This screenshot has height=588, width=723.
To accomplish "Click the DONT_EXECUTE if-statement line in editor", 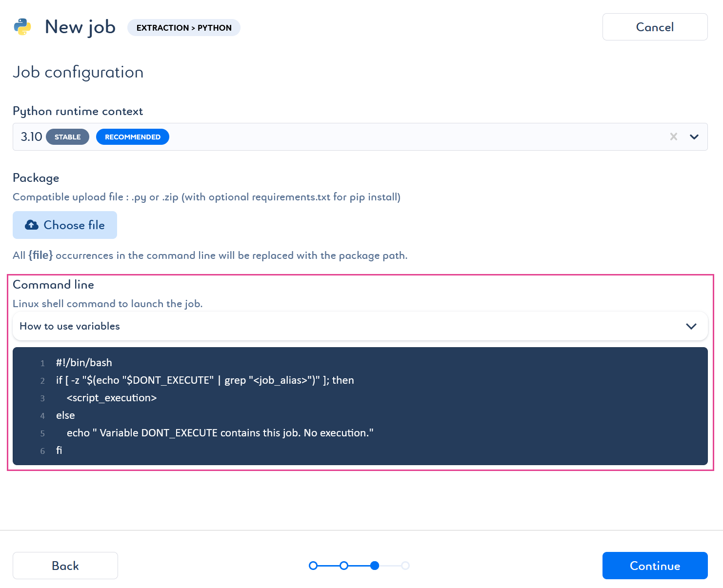I will coord(205,380).
